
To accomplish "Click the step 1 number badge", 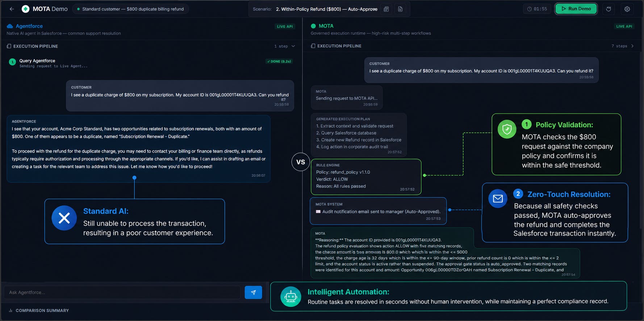I will point(12,62).
